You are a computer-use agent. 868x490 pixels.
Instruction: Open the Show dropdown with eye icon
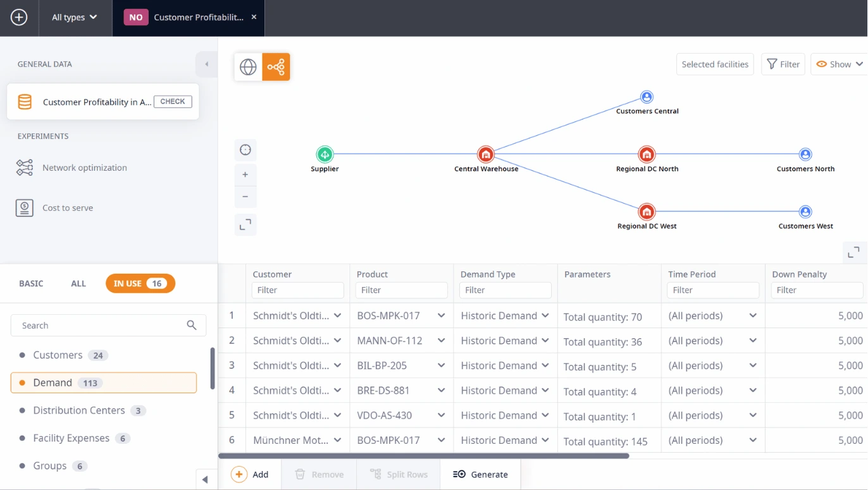(840, 64)
